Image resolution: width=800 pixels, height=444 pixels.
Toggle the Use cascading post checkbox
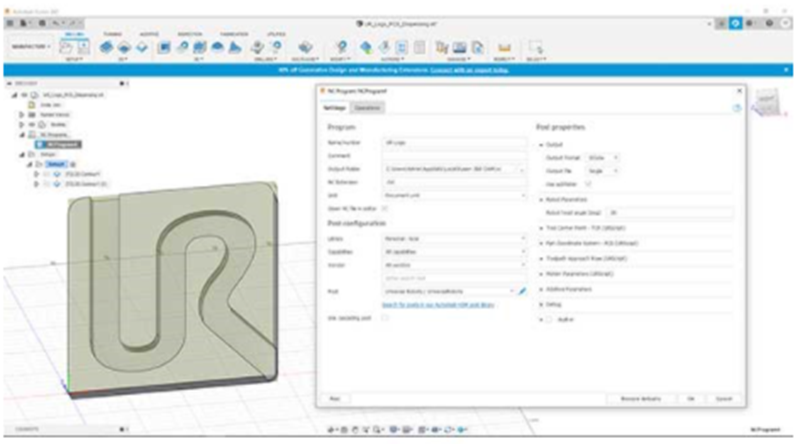pos(385,318)
